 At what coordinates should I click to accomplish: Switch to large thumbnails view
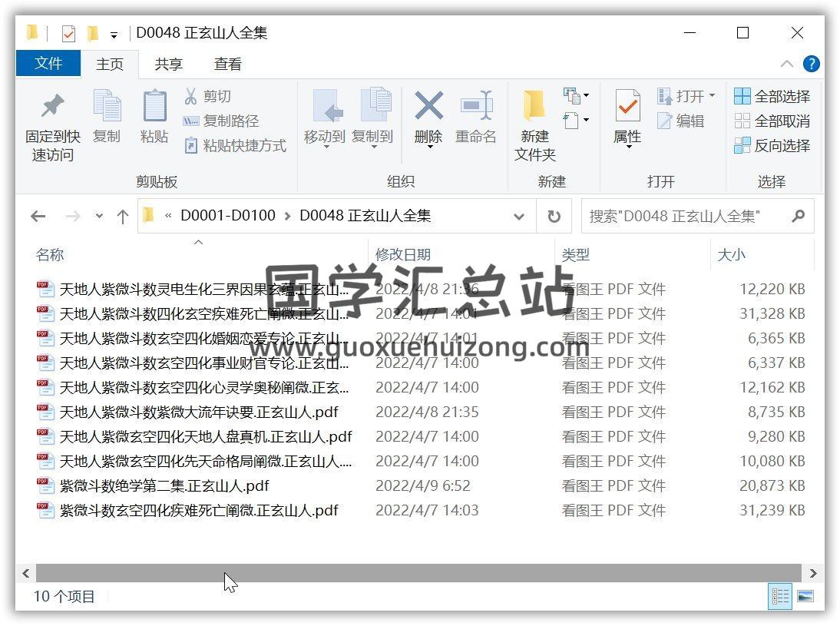pos(805,596)
